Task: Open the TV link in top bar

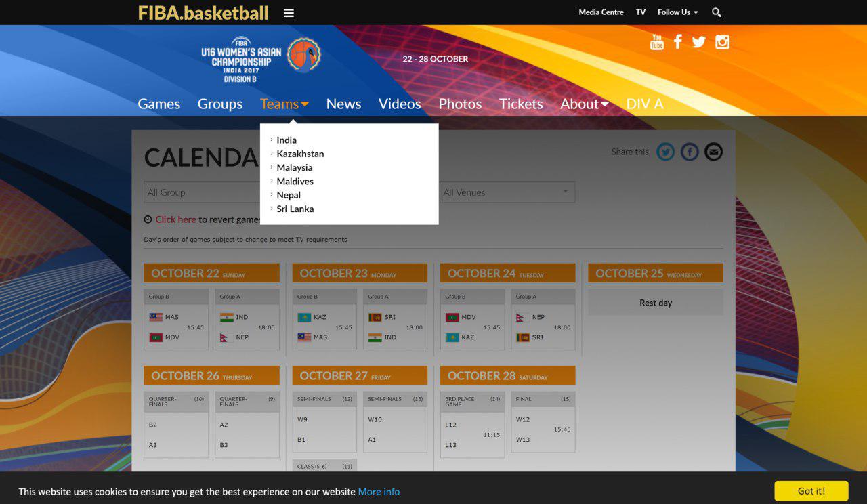Action: pyautogui.click(x=641, y=12)
